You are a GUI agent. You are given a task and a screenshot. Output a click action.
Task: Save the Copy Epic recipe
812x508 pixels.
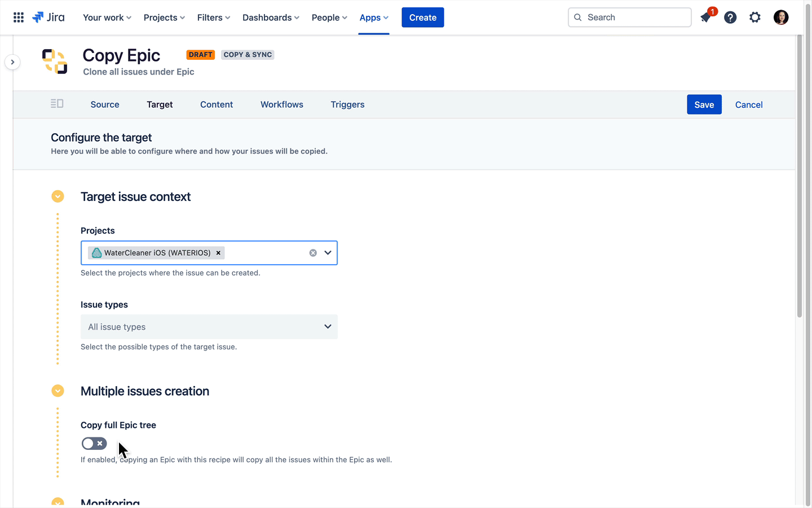click(x=704, y=104)
